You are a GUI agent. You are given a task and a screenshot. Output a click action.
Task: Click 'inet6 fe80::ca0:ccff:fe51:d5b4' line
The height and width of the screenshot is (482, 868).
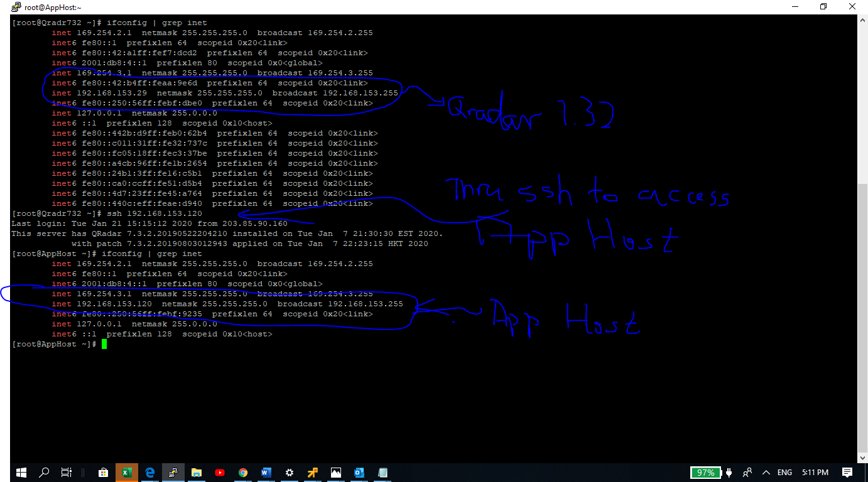pyautogui.click(x=212, y=183)
